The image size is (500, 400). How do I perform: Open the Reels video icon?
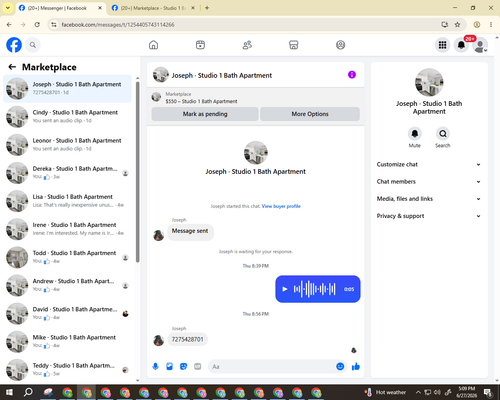pyautogui.click(x=200, y=45)
